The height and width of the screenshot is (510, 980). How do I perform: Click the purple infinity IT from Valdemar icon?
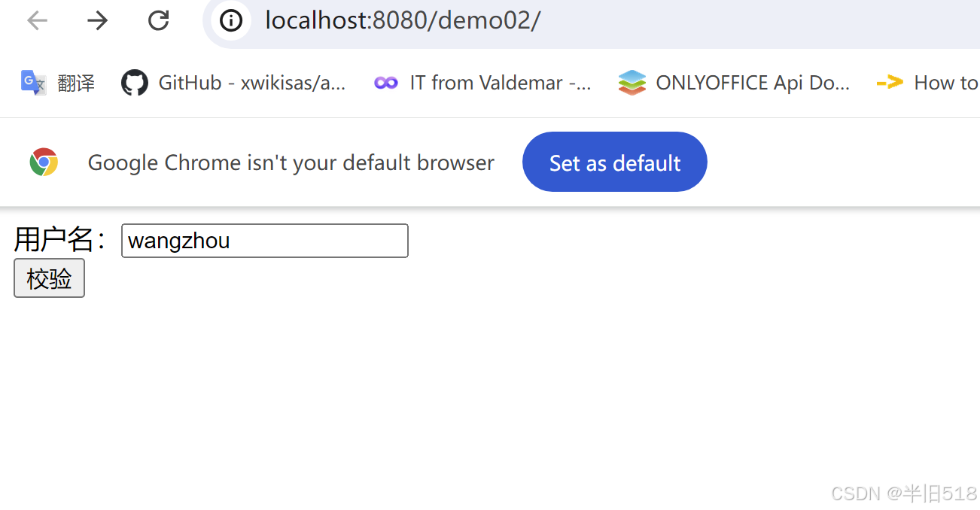[x=386, y=83]
